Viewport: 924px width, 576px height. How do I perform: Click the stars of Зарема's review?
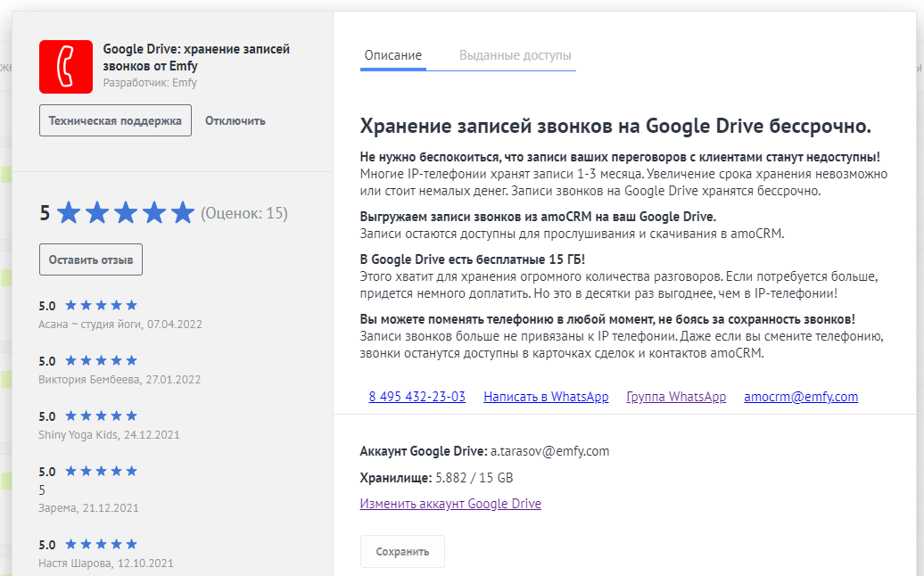point(102,471)
